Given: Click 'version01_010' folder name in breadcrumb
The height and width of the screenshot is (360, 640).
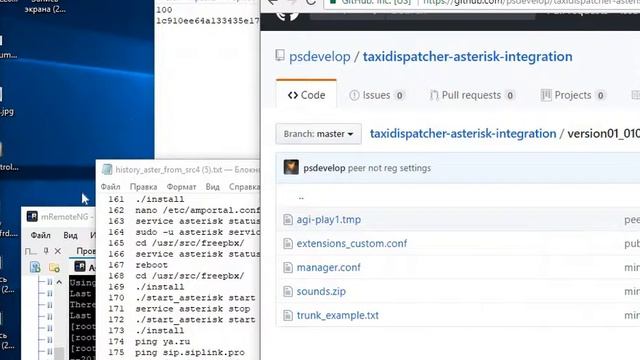Looking at the screenshot, I should (x=604, y=134).
